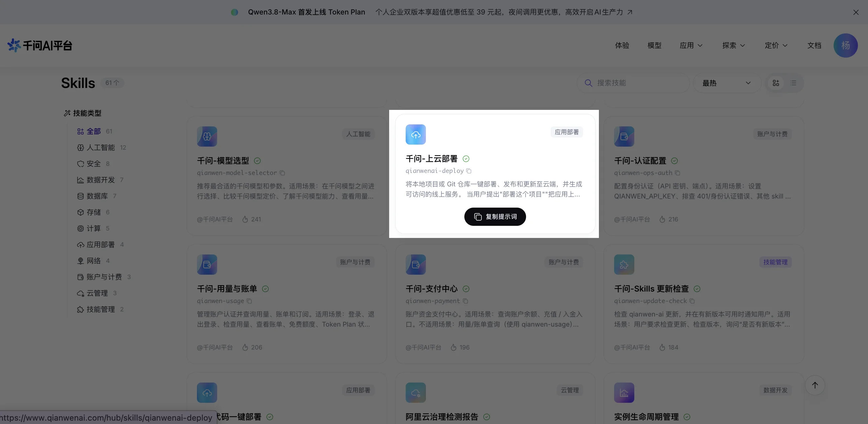Click @千问AI平台 author on 千问-支付中心 card
The width and height of the screenshot is (868, 424).
coord(423,347)
